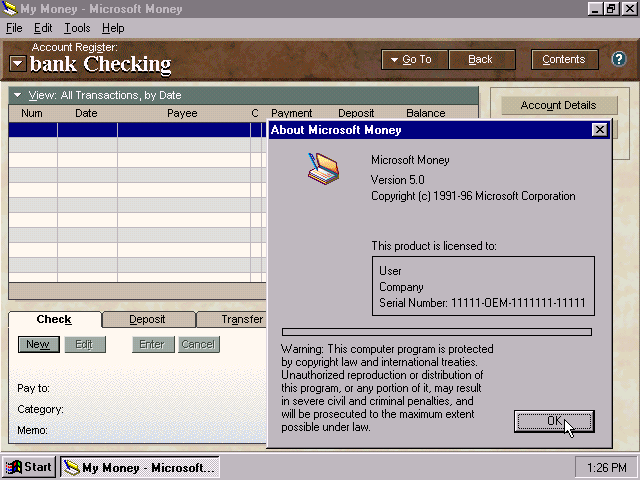Open the account selector dropdown arrow
The height and width of the screenshot is (480, 640).
(18, 65)
